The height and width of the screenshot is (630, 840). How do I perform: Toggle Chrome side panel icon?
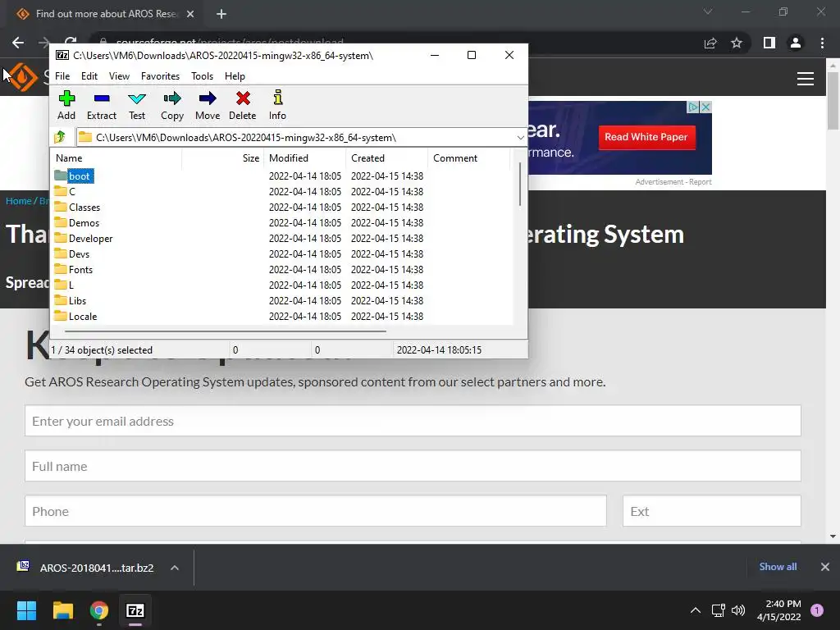[x=769, y=43]
